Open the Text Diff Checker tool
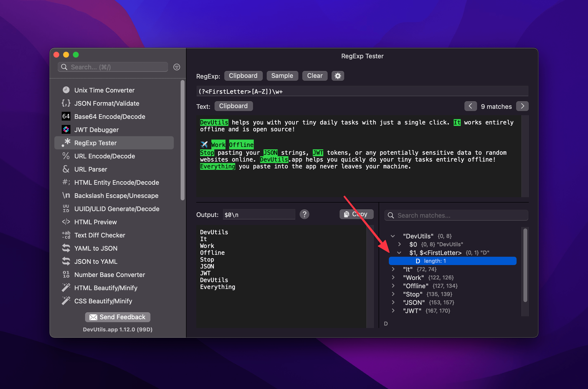Image resolution: width=588 pixels, height=389 pixels. (100, 235)
